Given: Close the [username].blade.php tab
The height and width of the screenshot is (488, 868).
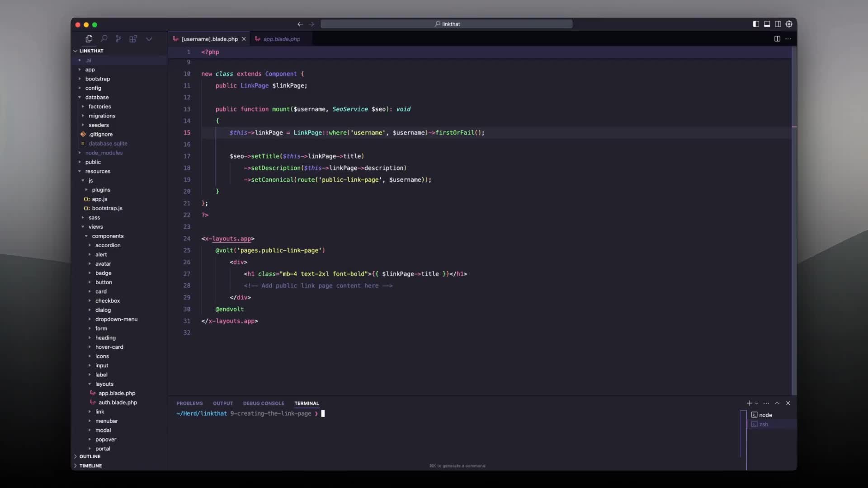Looking at the screenshot, I should [x=244, y=39].
